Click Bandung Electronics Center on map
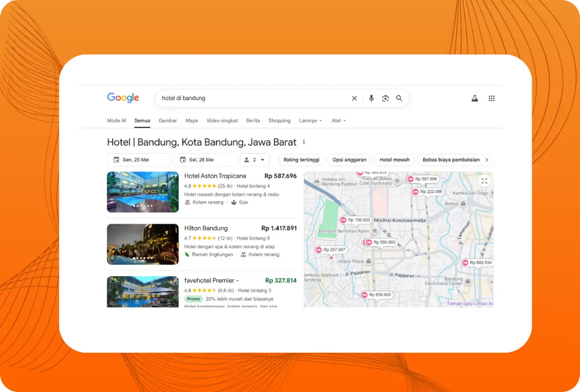The height and width of the screenshot is (392, 580). coord(447,281)
